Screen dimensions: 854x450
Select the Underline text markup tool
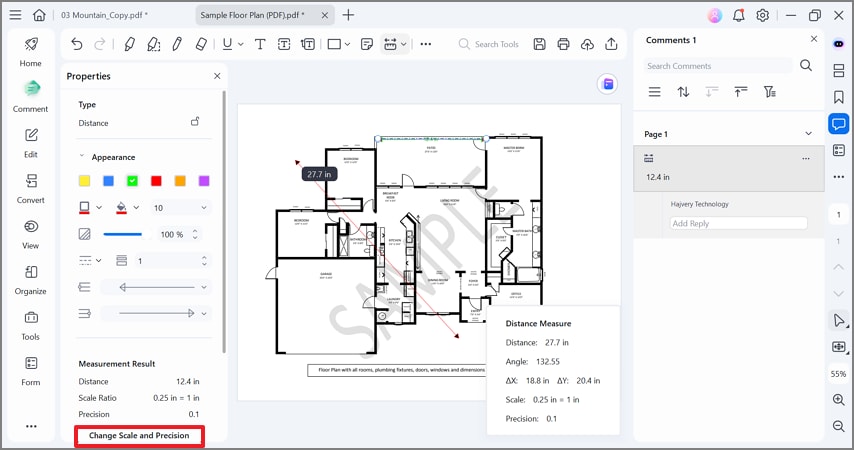coord(227,44)
